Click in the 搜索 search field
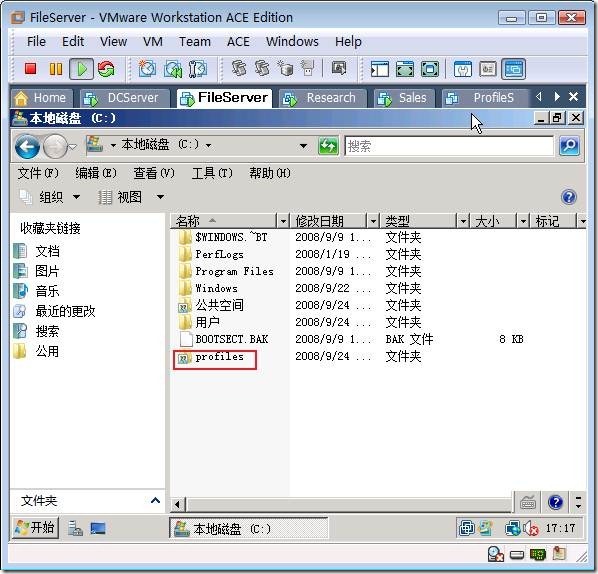The width and height of the screenshot is (598, 574). [x=449, y=146]
